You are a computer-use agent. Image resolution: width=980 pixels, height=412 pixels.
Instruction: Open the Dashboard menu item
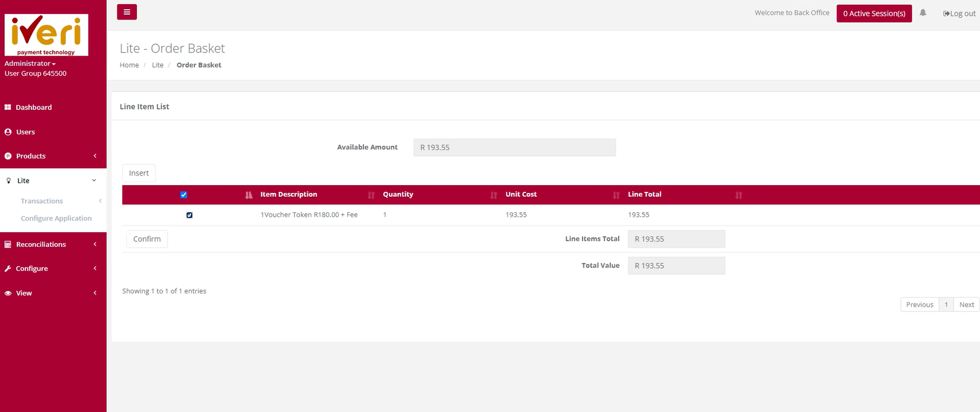tap(34, 107)
